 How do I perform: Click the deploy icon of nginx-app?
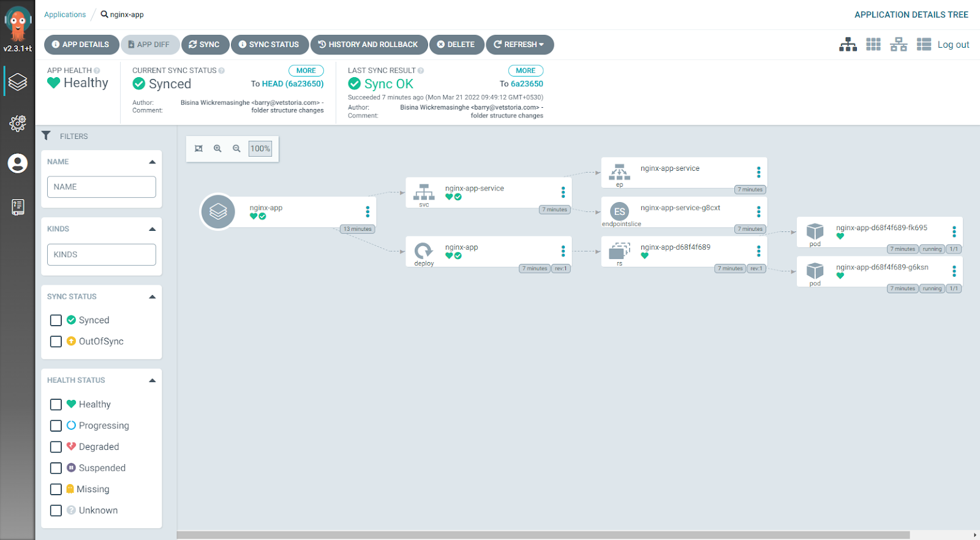click(424, 250)
